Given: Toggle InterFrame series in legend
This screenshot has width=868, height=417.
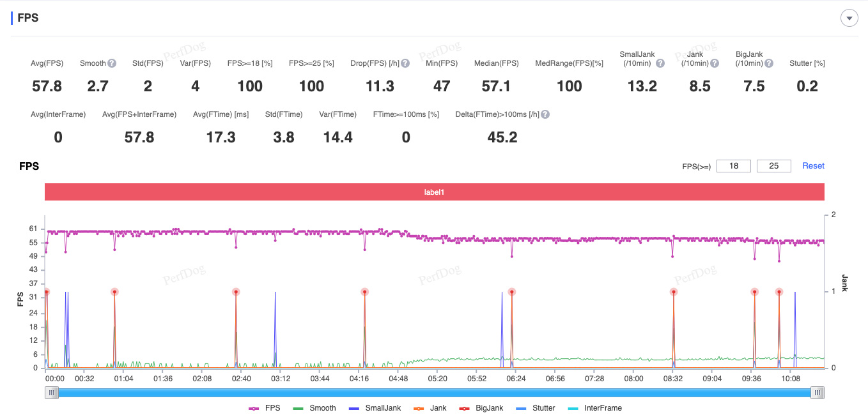Looking at the screenshot, I should click(594, 408).
